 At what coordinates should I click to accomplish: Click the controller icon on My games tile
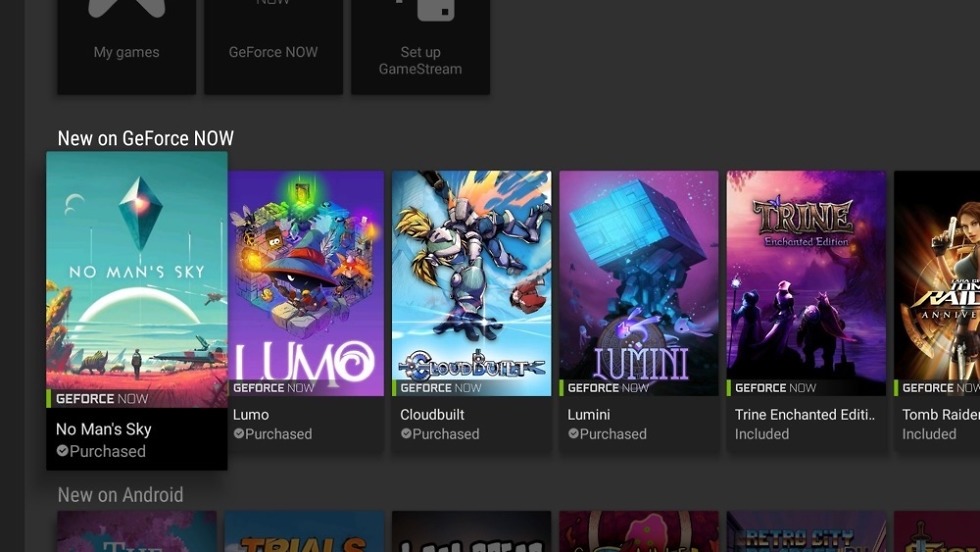pyautogui.click(x=127, y=8)
